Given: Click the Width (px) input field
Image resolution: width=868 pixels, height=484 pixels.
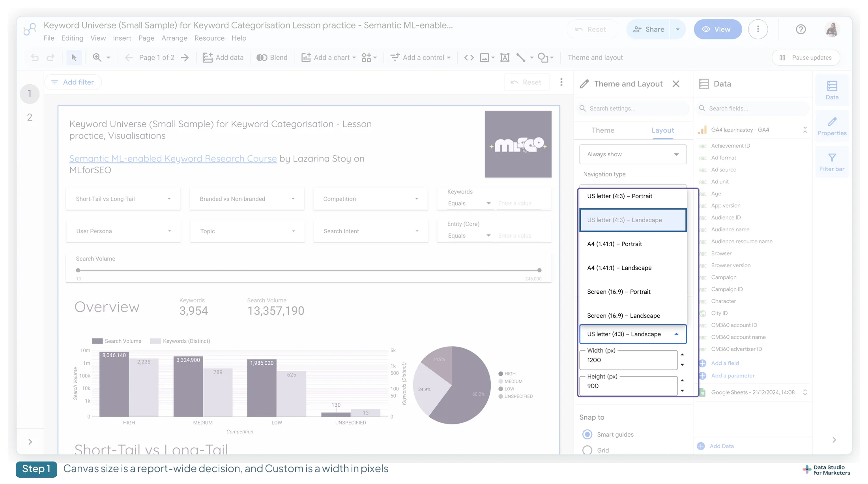Looking at the screenshot, I should [x=629, y=360].
